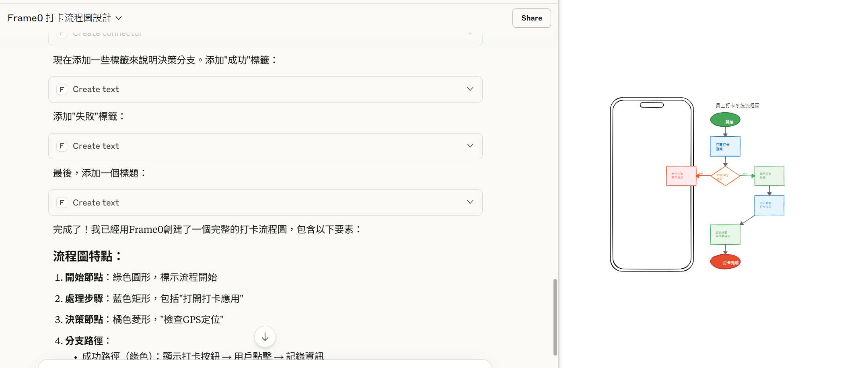
Task: Click the scroll-to-bottom arrow button
Action: [265, 337]
